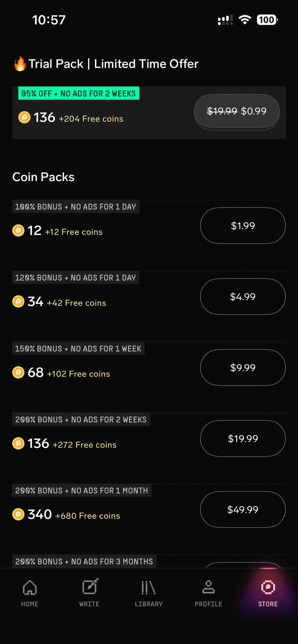Purchase the $49.99 coin pack
The height and width of the screenshot is (644, 298).
(x=243, y=509)
